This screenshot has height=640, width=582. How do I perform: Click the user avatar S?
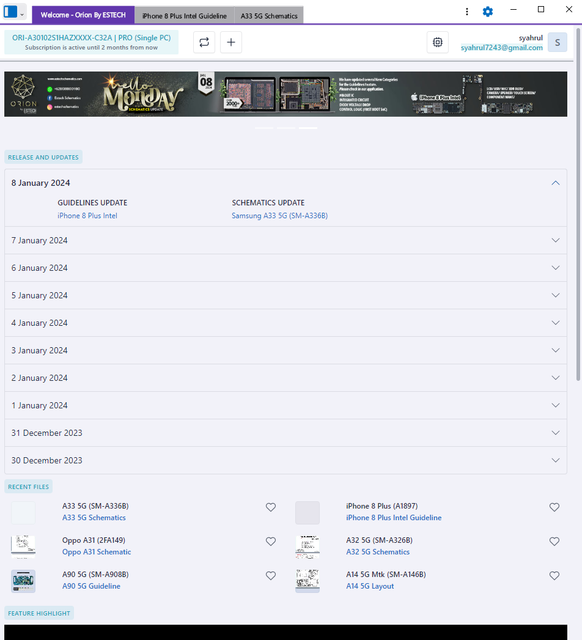pyautogui.click(x=558, y=42)
